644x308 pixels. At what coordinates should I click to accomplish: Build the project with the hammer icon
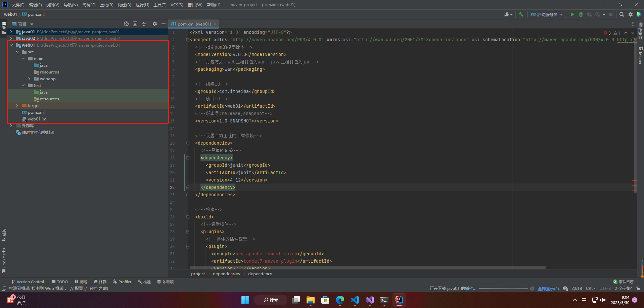coord(521,14)
